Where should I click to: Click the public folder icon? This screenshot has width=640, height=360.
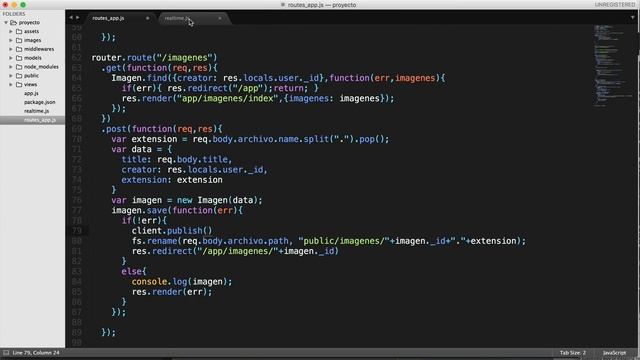click(x=19, y=76)
